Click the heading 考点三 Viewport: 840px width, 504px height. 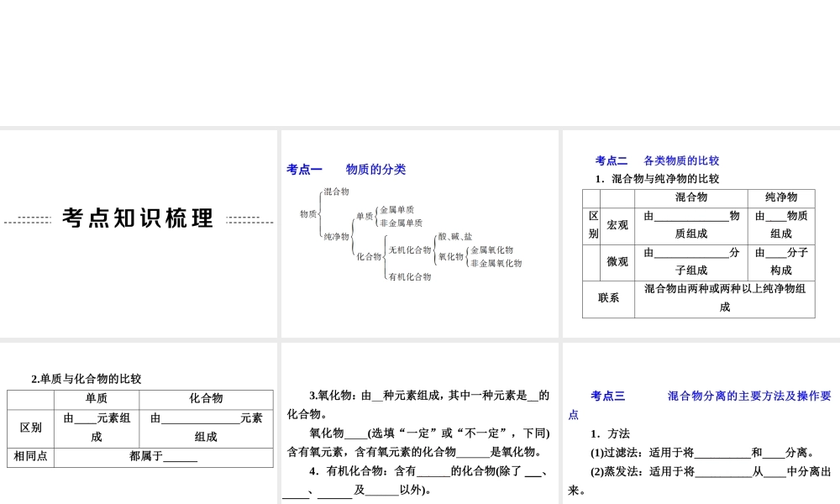pos(608,396)
